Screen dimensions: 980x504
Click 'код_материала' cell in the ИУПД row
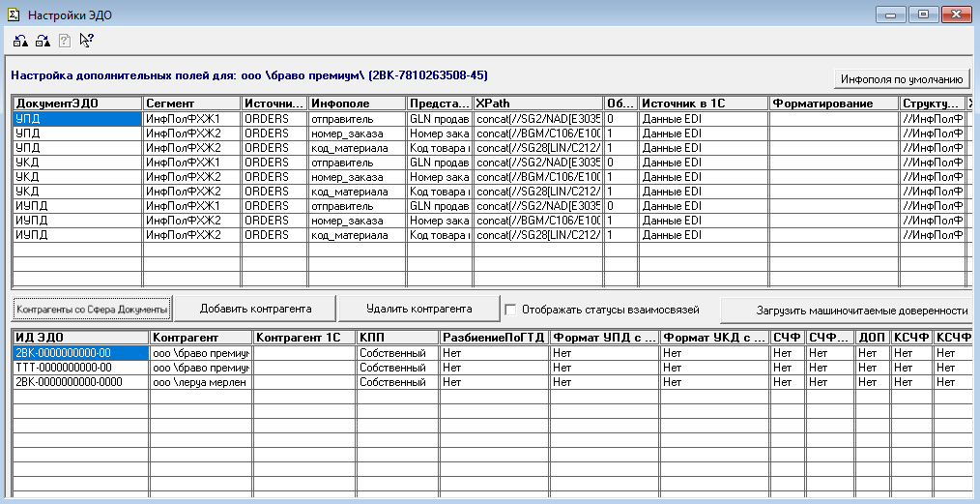(x=357, y=235)
